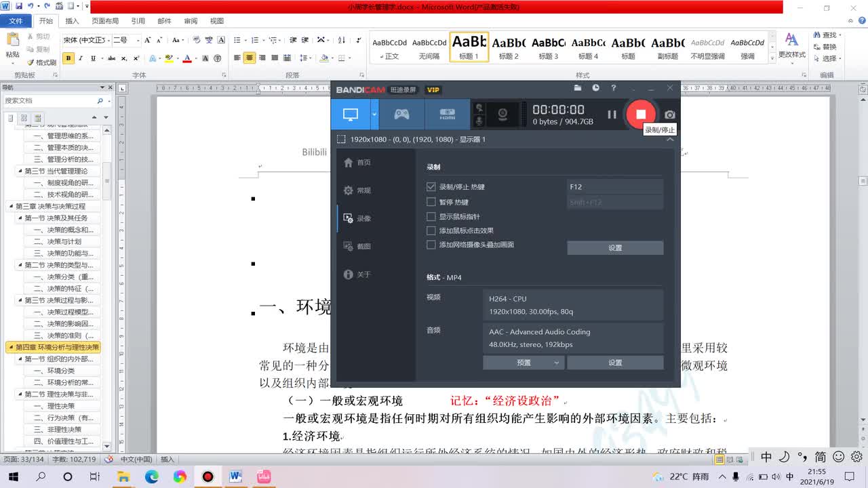Apply subscript formatting
This screenshot has height=488, width=868.
click(124, 58)
